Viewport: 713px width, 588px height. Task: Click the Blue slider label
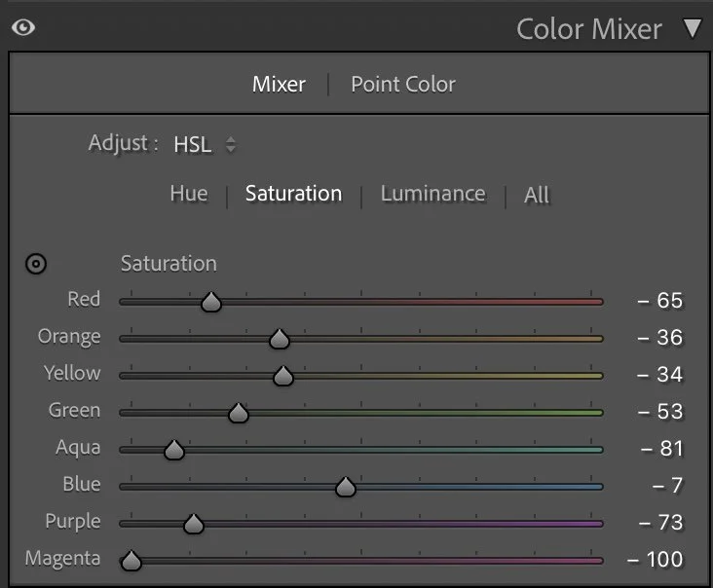coord(82,485)
